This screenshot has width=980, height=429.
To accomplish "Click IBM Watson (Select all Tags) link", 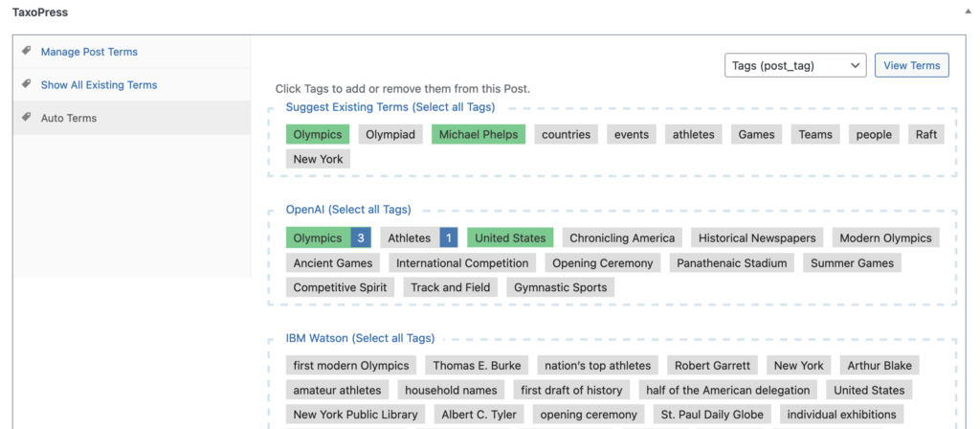I will click(360, 338).
